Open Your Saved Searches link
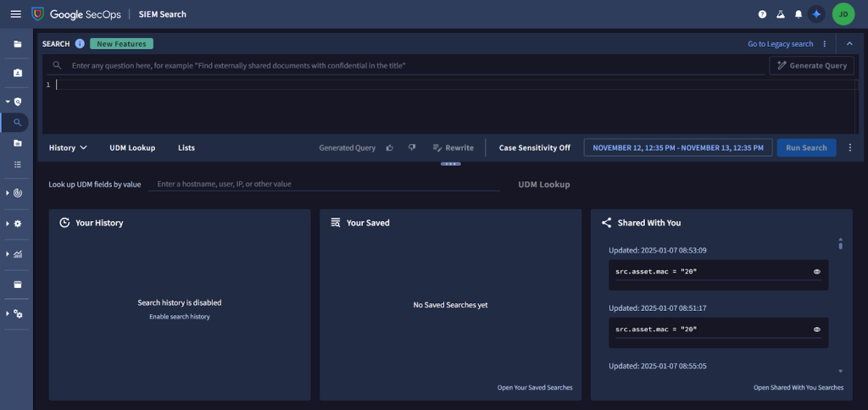 (535, 387)
